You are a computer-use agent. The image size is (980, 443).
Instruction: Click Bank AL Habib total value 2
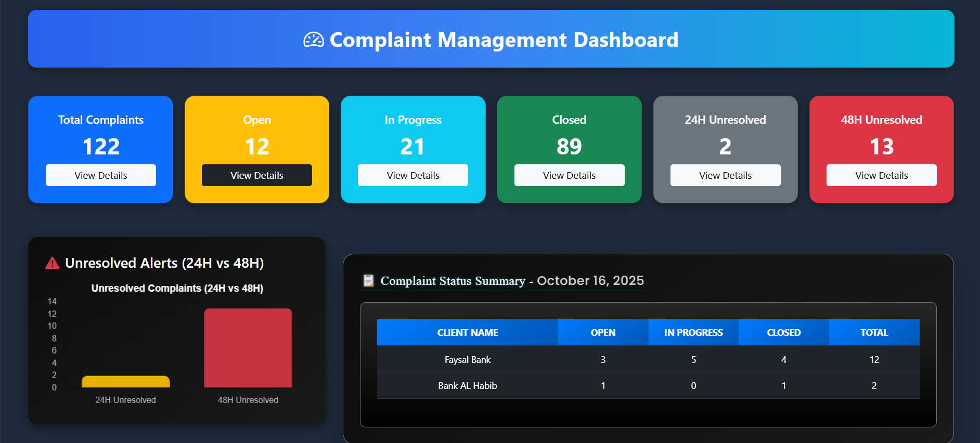pos(874,386)
